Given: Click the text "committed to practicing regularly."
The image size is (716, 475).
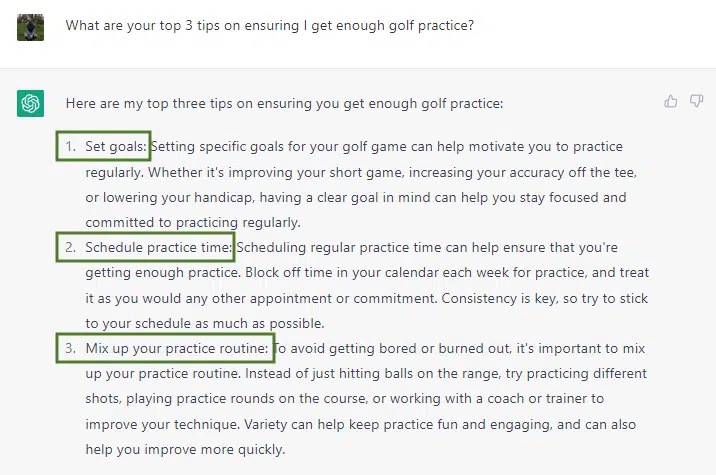Looking at the screenshot, I should pyautogui.click(x=193, y=222).
